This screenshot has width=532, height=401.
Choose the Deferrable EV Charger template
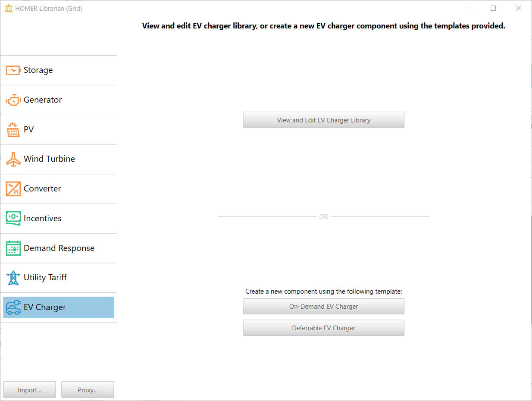click(323, 328)
